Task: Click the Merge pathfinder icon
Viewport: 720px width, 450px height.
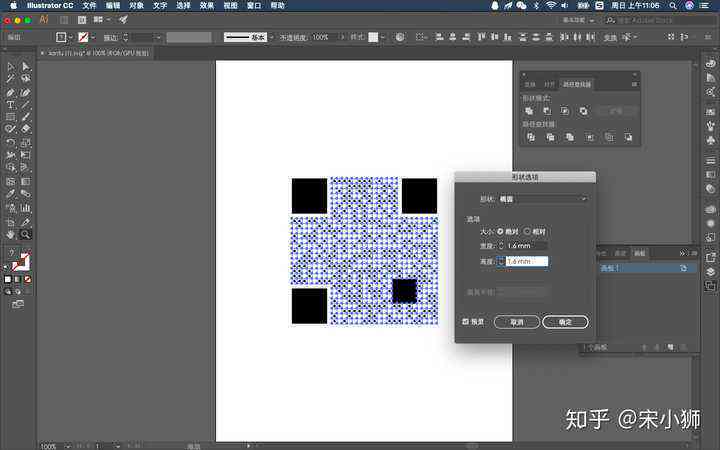Action: [x=570, y=137]
